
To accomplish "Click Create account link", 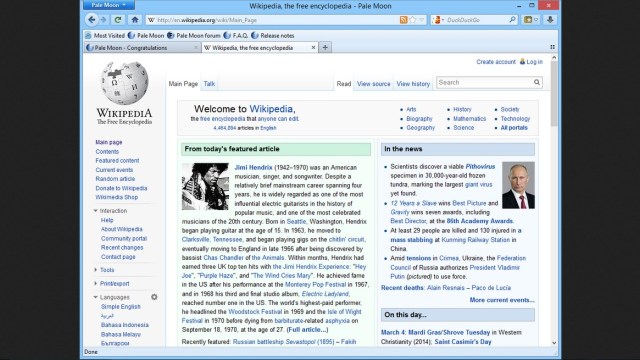I will tap(496, 62).
